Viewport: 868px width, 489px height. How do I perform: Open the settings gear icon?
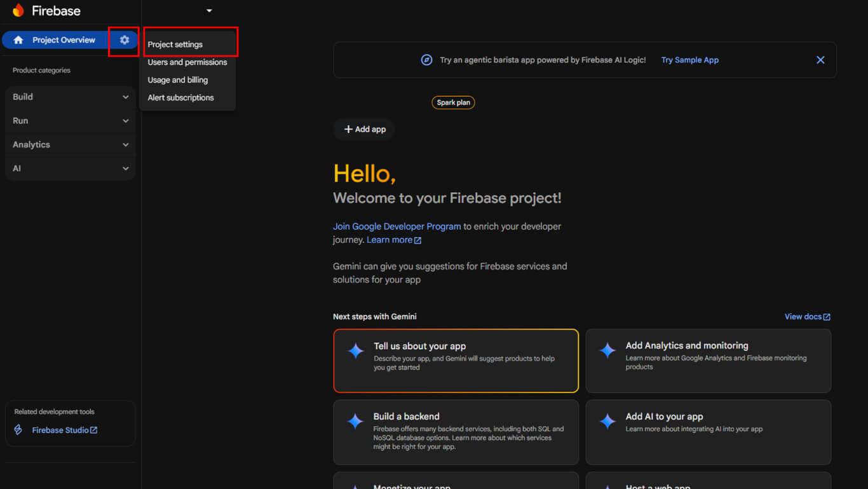[x=125, y=40]
